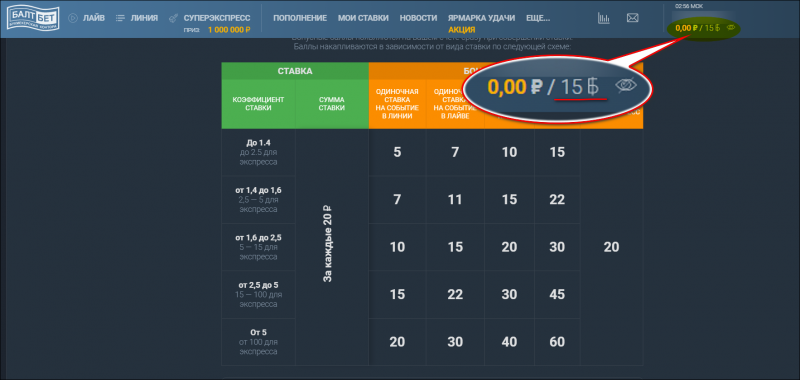Open НОВОСТИ

418,18
